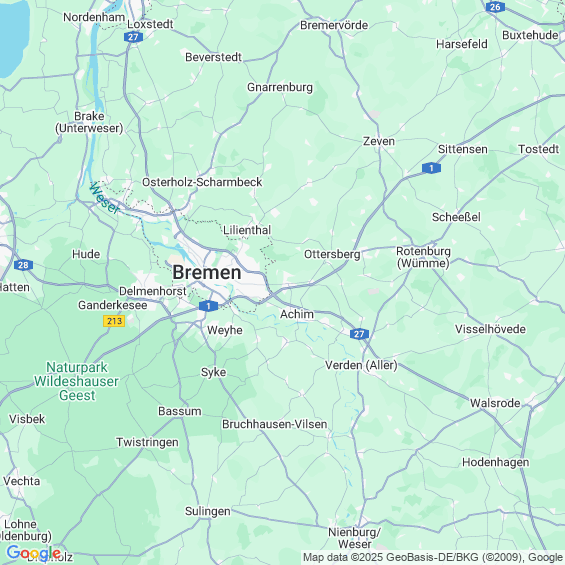Click the Verden (Aller) label
The image size is (565, 565).
(x=361, y=365)
